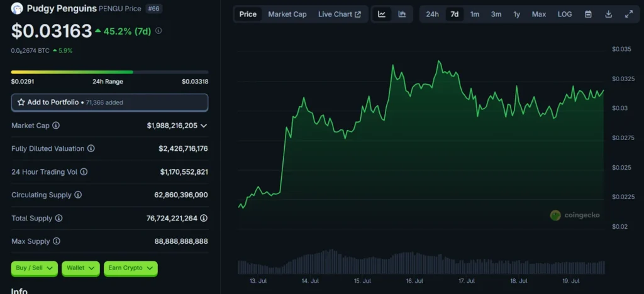Click the 88,888,888,888 max supply value

point(181,241)
